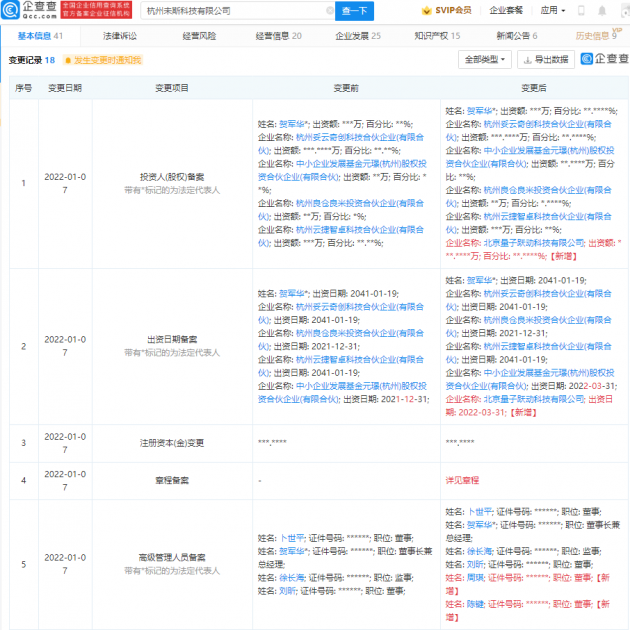Clear the search box with the X icon
The width and height of the screenshot is (630, 630).
click(x=330, y=11)
